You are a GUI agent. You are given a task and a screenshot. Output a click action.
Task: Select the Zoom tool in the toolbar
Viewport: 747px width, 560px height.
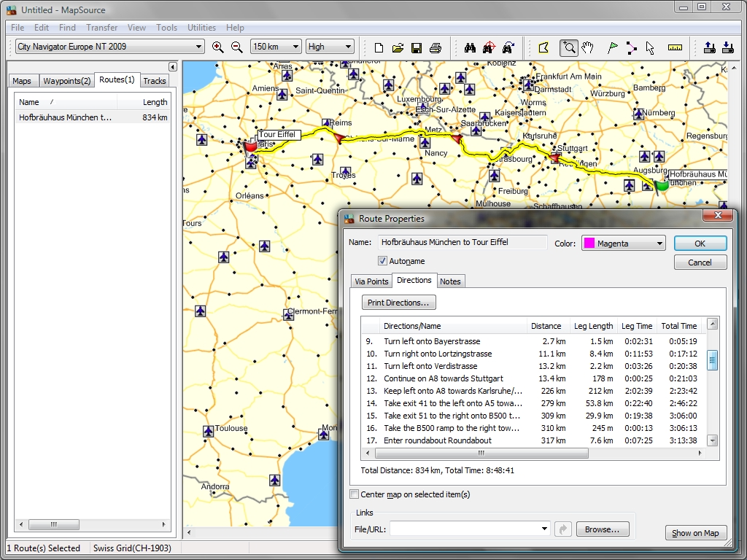(x=569, y=47)
